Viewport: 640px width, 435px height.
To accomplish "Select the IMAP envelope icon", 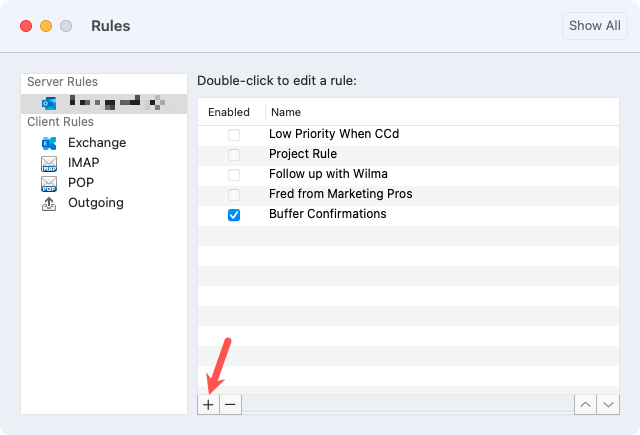I will 49,163.
